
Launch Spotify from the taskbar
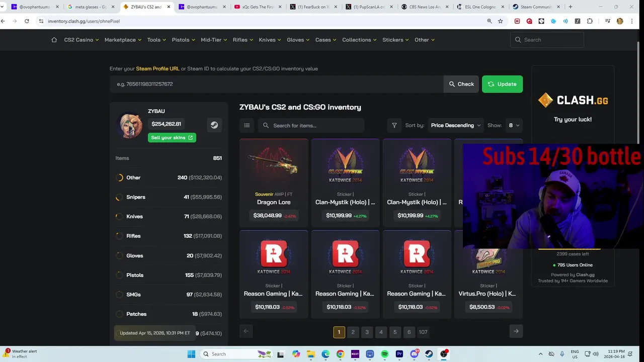point(384,354)
